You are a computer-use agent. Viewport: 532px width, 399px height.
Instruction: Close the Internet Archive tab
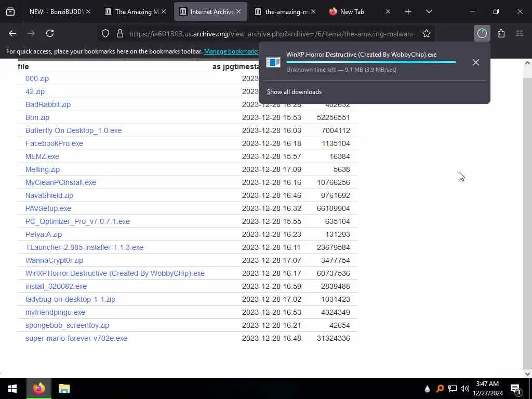point(238,11)
